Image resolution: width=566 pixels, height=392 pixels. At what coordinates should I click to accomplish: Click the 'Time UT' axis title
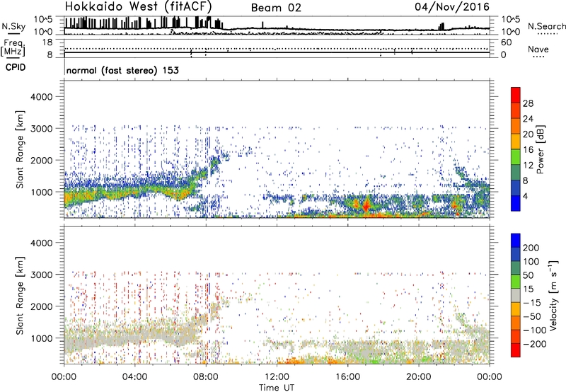coord(277,388)
